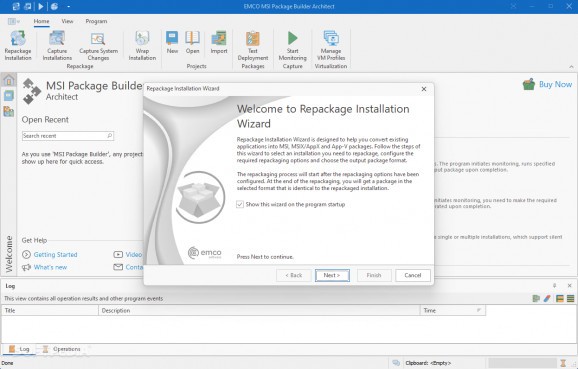
Task: Collapse the ribbon using the chevron
Action: point(571,67)
